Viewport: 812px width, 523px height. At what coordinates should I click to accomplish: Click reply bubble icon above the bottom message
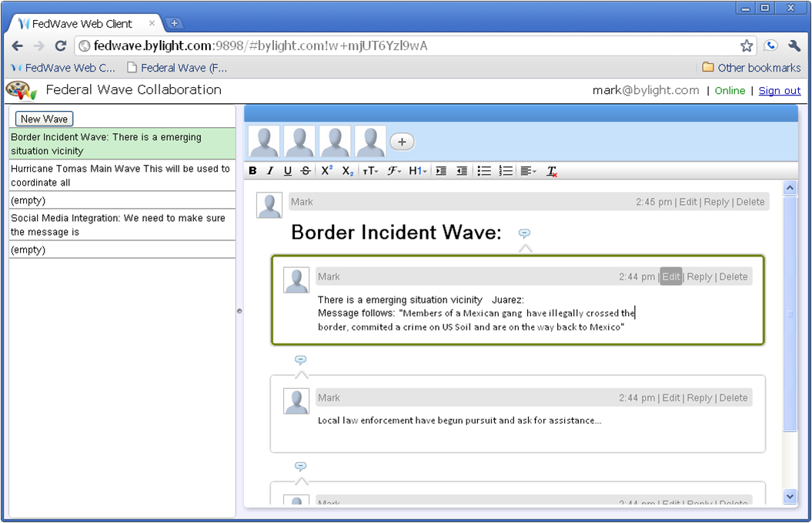tap(300, 467)
